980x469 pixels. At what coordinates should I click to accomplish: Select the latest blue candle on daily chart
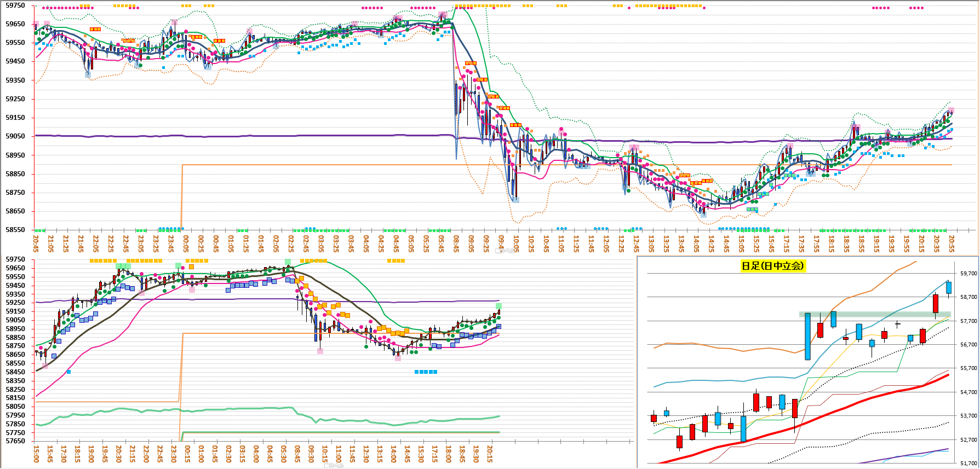pyautogui.click(x=948, y=288)
